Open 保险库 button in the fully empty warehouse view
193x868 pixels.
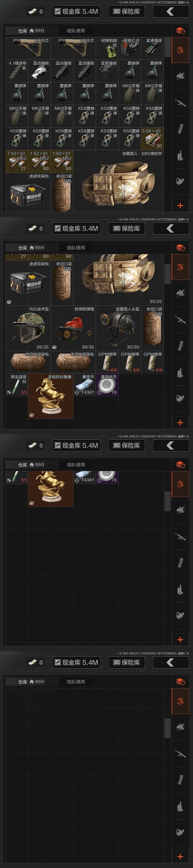127,662
